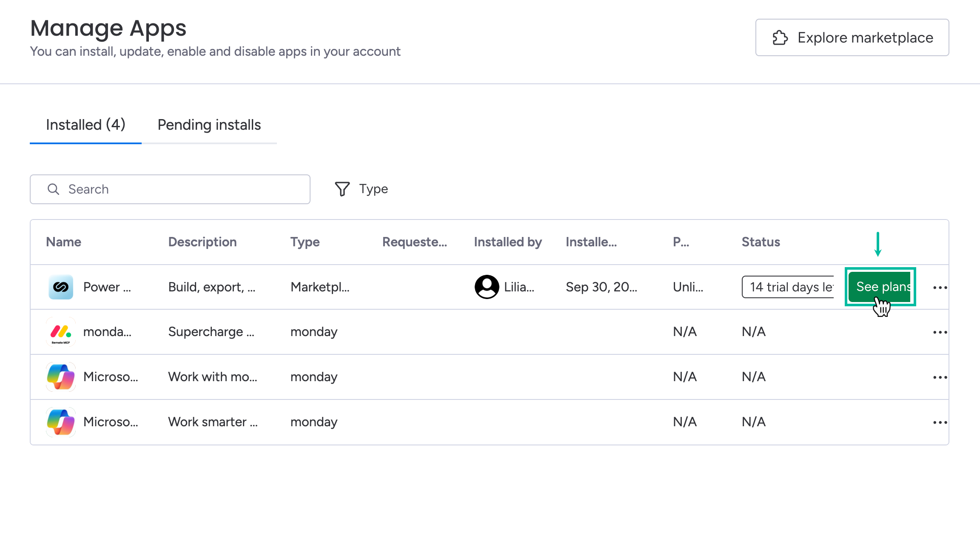
Task: Click the Power app logo icon
Action: point(61,287)
